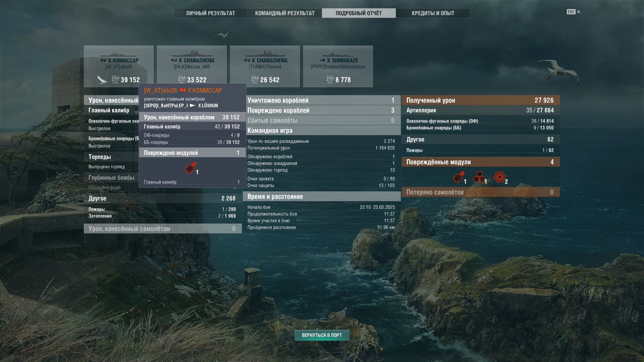The width and height of the screenshot is (644, 362).
Task: Click Урон, нанесённый самолётам header
Action: coord(163,229)
